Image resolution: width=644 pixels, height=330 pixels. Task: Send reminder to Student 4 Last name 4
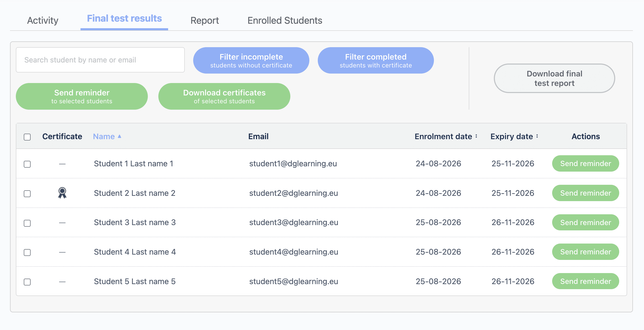pyautogui.click(x=586, y=252)
